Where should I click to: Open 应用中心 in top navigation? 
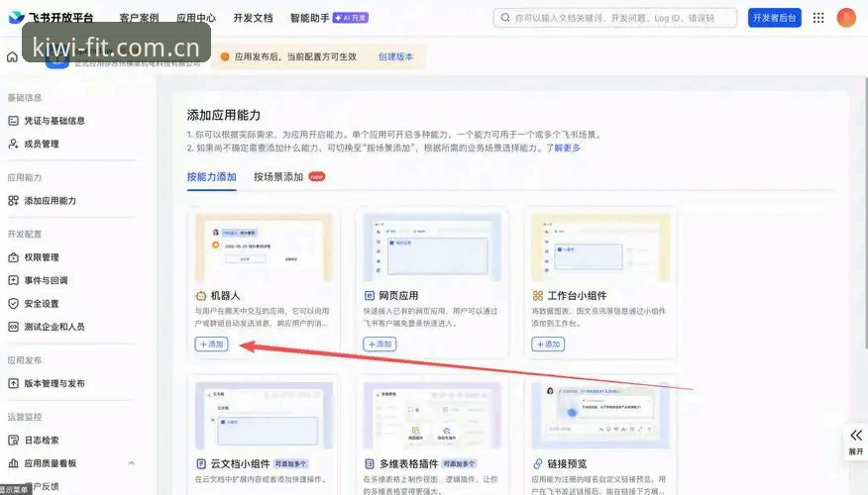[196, 18]
